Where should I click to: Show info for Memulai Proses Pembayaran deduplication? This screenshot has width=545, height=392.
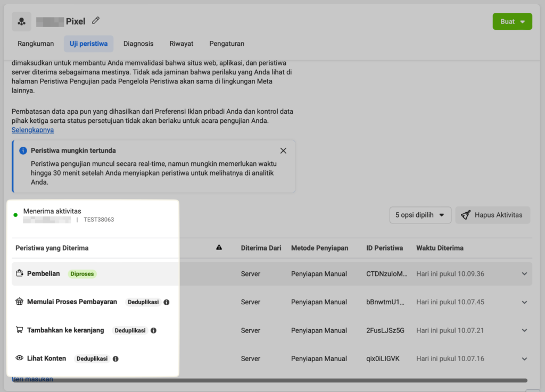coord(167,302)
